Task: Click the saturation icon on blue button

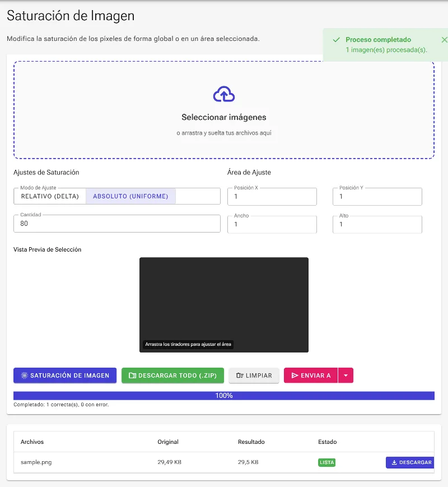Action: click(24, 375)
